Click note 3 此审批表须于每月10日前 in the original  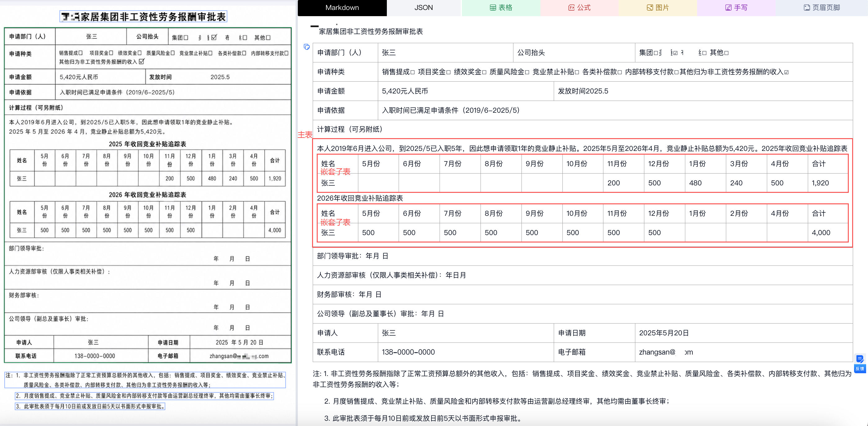90,406
